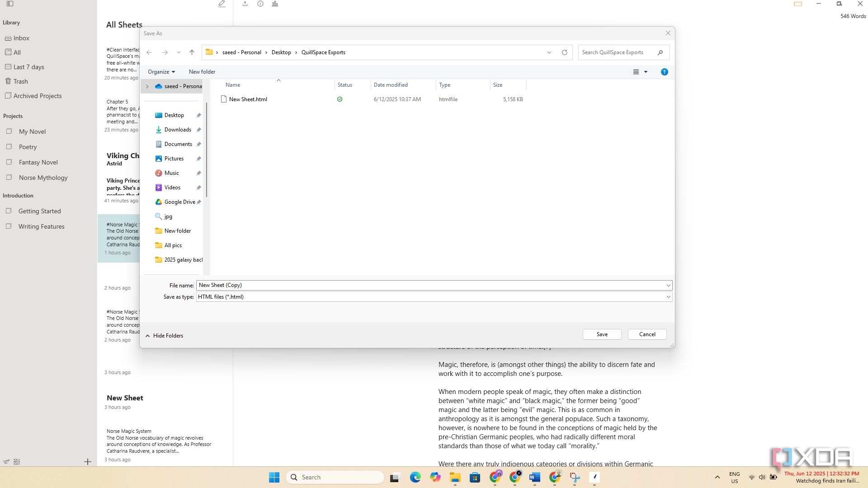868x488 pixels.
Task: Click the Cancel button
Action: 647,334
